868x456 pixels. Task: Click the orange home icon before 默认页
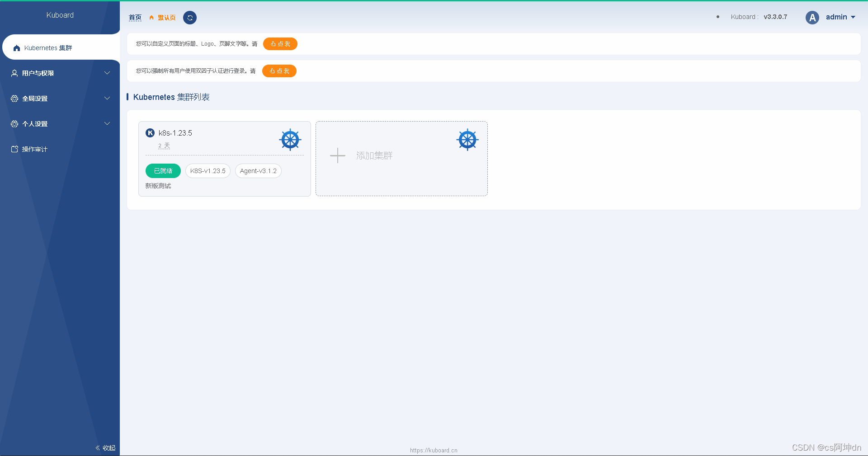[151, 18]
